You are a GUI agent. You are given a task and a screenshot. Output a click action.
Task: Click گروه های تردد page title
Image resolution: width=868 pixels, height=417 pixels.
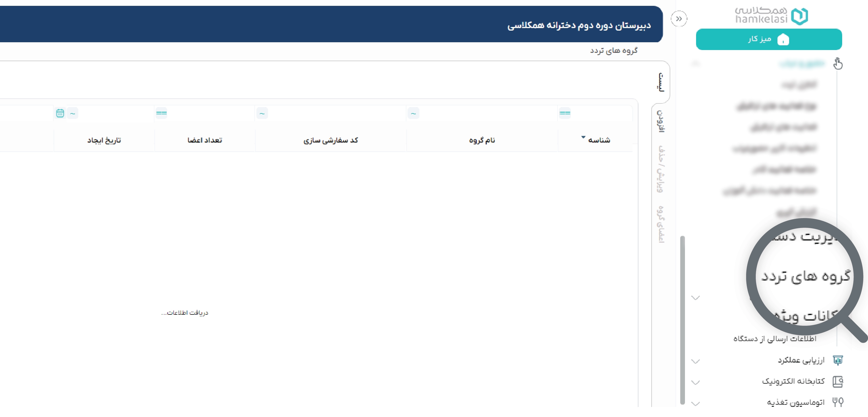click(x=614, y=51)
